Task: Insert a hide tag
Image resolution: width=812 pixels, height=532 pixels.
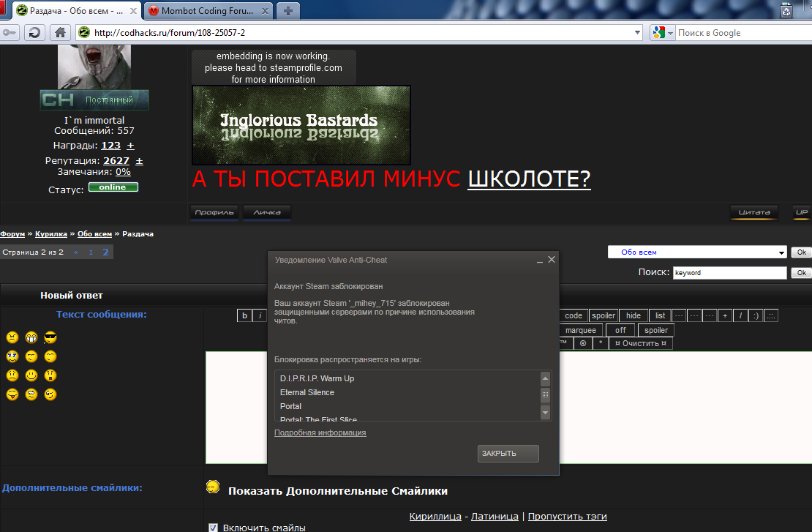Action: (634, 315)
